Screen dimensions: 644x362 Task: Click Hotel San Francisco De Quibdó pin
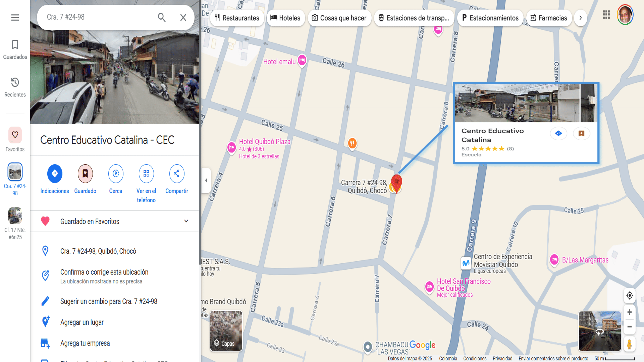click(x=429, y=287)
